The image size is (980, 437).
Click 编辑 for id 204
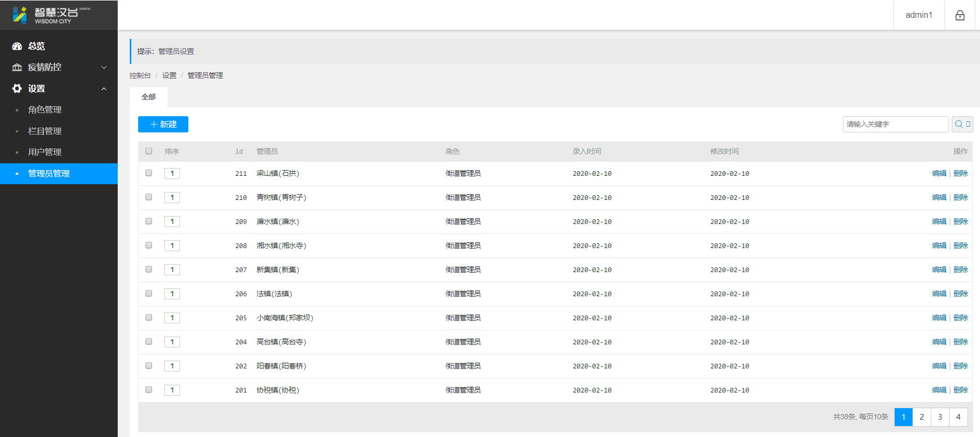(x=939, y=342)
